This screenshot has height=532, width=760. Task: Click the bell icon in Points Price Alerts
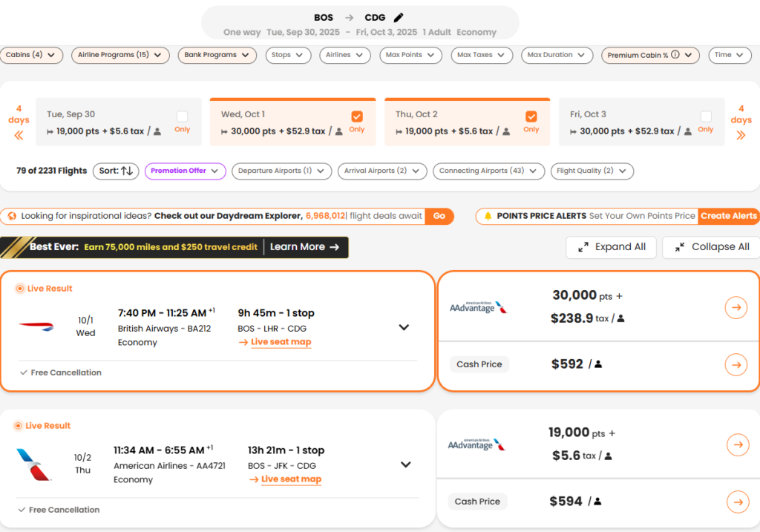[x=488, y=216]
